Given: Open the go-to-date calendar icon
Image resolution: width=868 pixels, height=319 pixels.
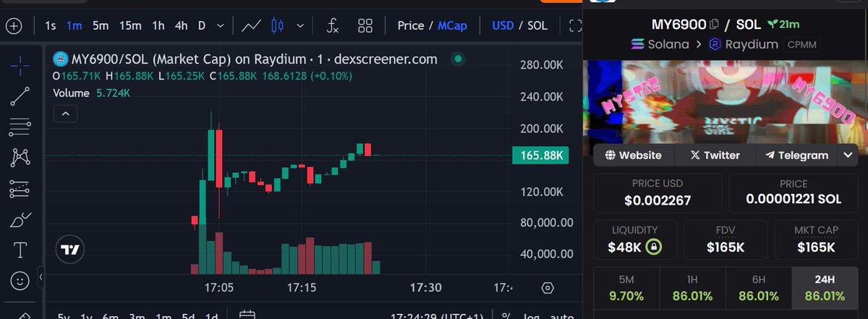Looking at the screenshot, I should [247, 315].
